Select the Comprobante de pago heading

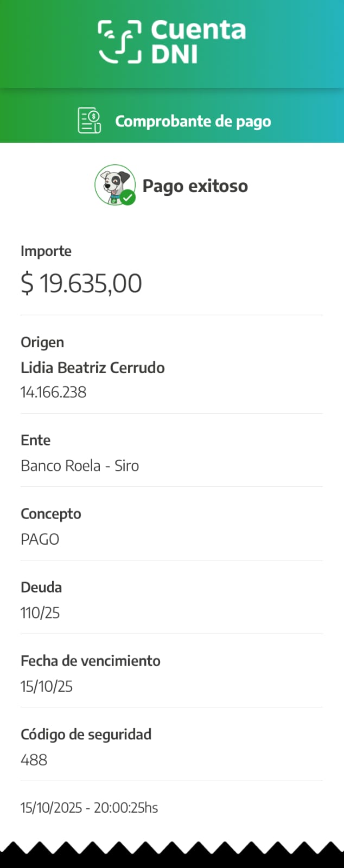tap(193, 121)
